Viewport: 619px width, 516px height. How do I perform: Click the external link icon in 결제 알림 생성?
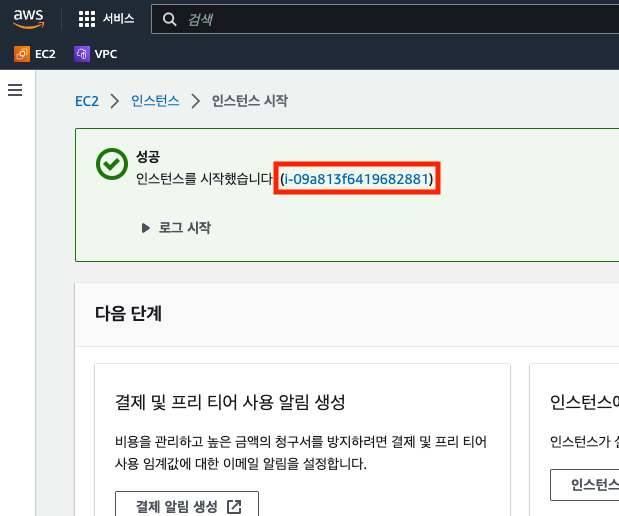click(x=234, y=507)
